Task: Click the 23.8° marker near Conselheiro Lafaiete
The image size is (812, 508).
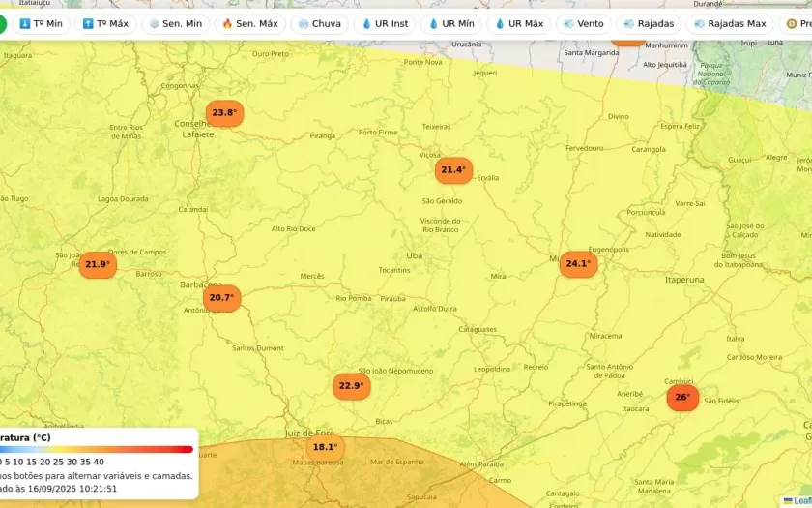Action: pyautogui.click(x=224, y=113)
